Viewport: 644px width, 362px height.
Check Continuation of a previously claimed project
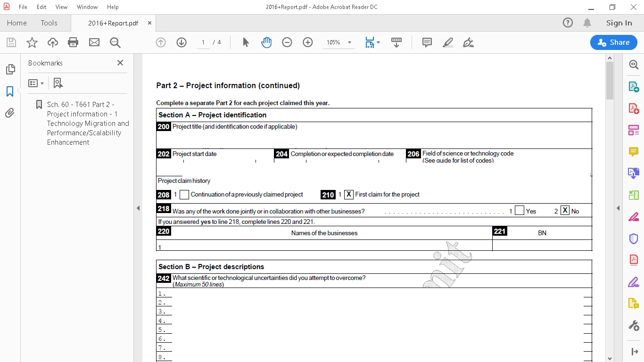[x=184, y=194]
